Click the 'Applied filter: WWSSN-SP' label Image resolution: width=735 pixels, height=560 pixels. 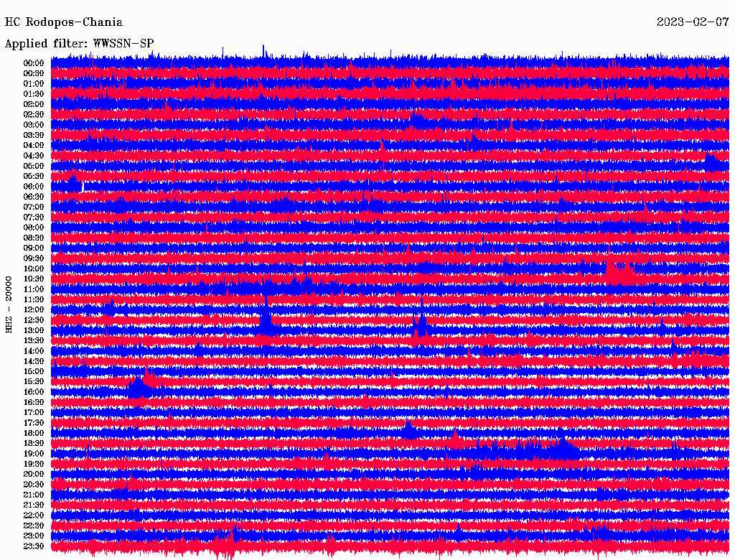79,44
